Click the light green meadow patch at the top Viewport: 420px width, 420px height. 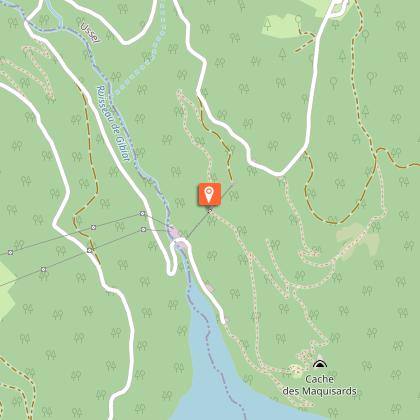pos(283,27)
